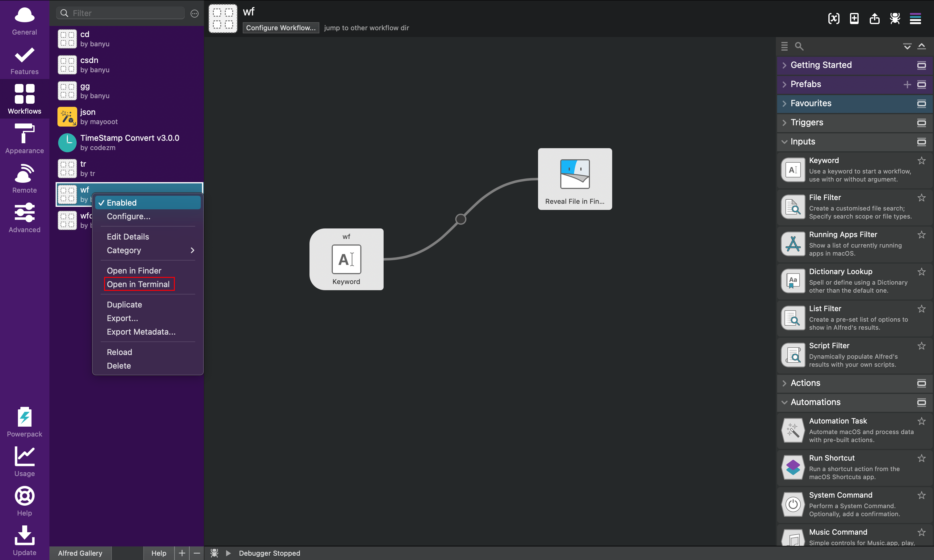Click the File Filter icon in palette
Viewport: 934px width, 560px height.
(x=793, y=207)
